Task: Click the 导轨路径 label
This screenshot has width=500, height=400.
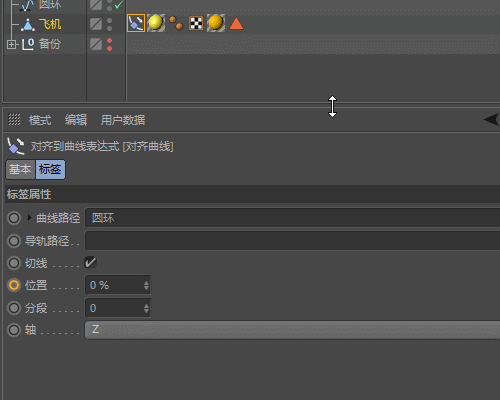Action: (47, 241)
